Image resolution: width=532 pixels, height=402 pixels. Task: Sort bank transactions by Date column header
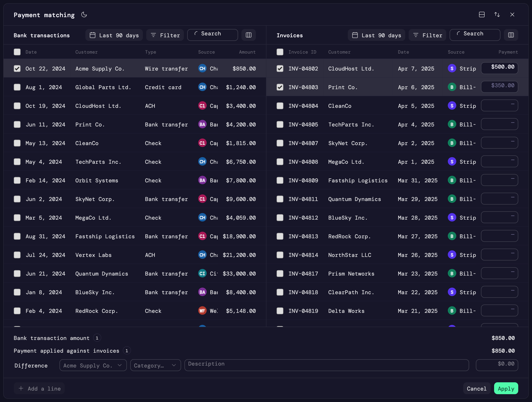pos(31,52)
